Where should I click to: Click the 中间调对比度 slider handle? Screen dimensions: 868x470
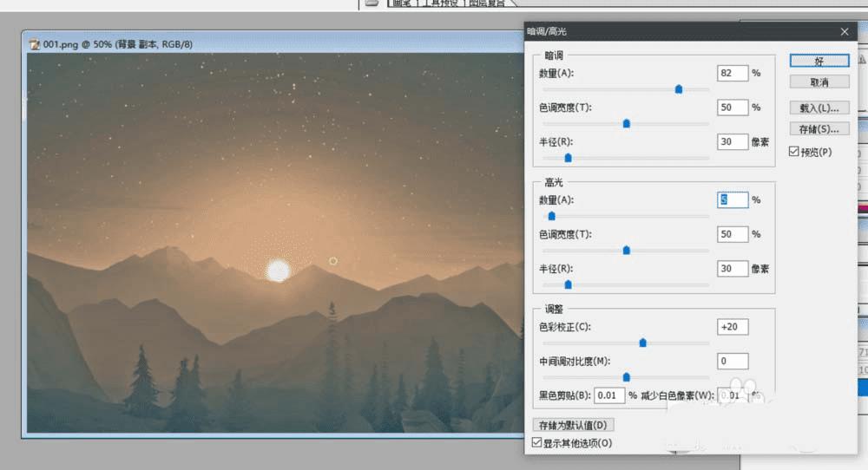click(627, 377)
